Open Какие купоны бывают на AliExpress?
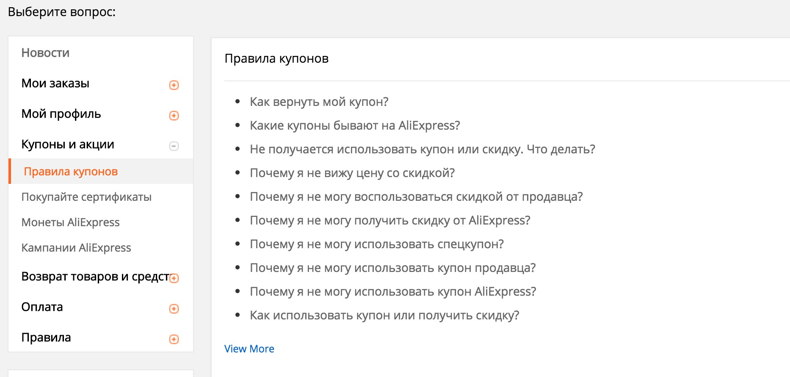 [355, 125]
